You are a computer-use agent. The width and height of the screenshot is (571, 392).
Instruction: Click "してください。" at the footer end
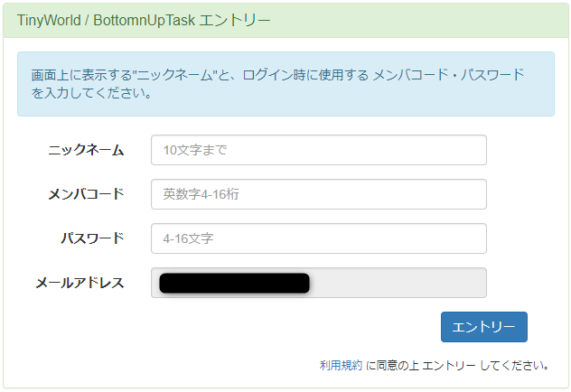coord(516,366)
